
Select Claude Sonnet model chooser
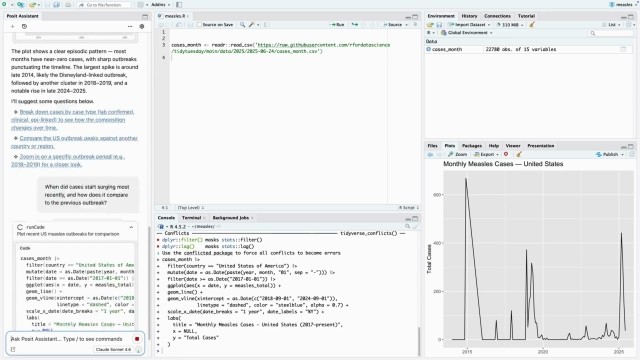[x=113, y=349]
